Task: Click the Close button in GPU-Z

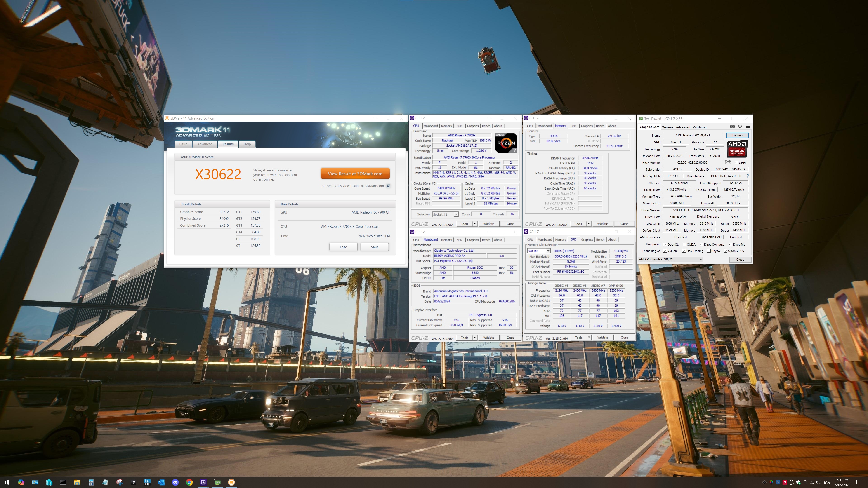Action: [x=740, y=259]
